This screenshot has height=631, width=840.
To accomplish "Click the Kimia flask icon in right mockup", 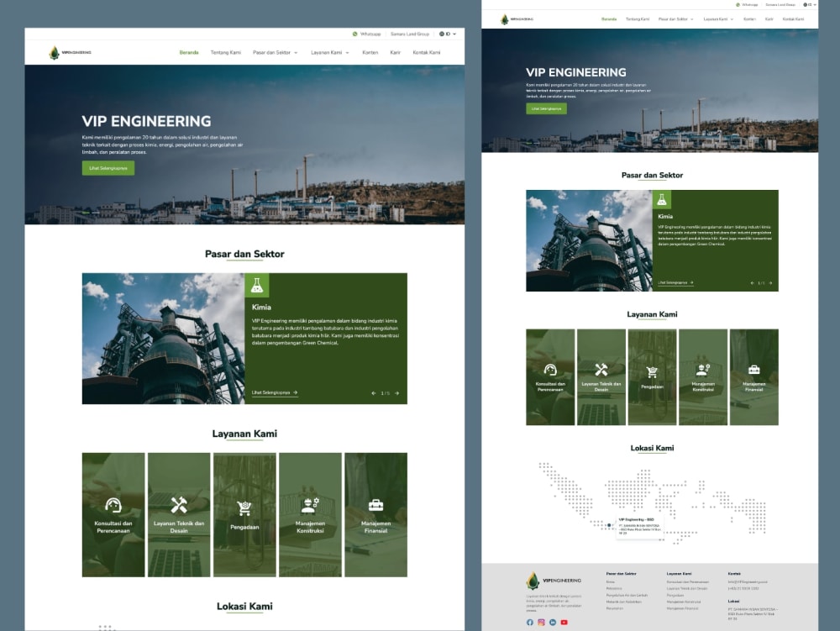I will pos(662,199).
